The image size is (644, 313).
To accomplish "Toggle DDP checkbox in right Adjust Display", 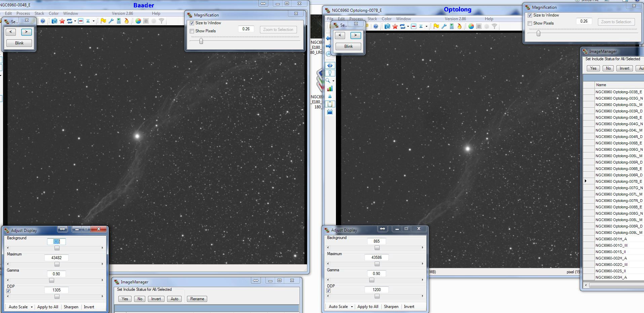I will coord(329,290).
